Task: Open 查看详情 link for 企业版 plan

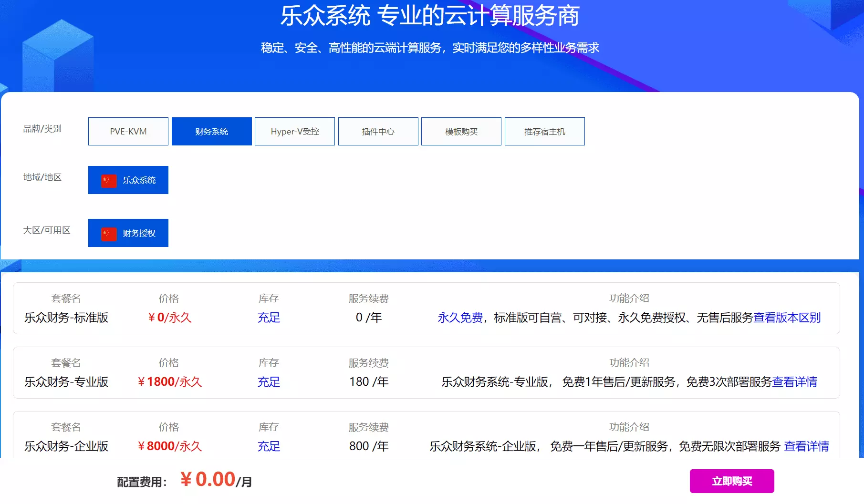Action: coord(807,446)
